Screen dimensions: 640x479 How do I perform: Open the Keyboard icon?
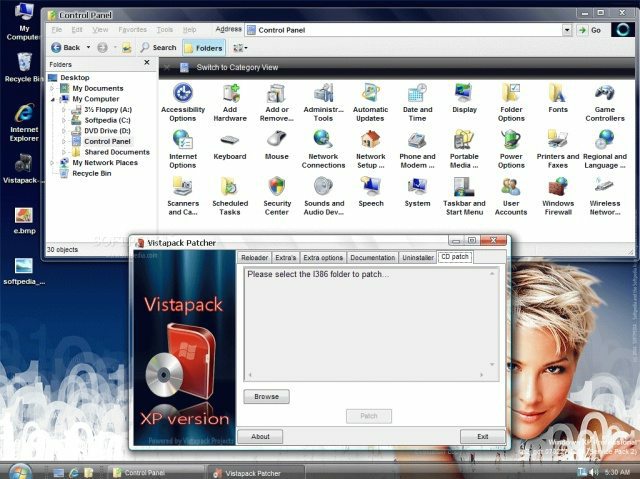coord(230,145)
